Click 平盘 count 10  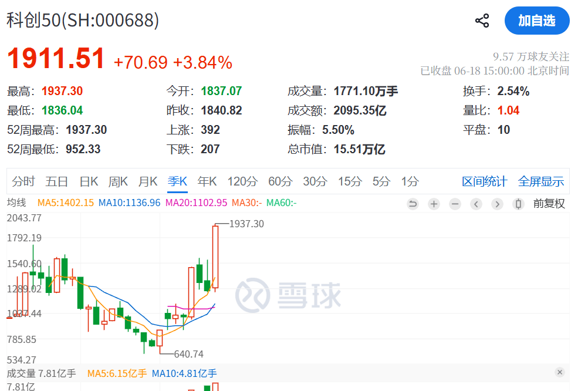pos(503,130)
